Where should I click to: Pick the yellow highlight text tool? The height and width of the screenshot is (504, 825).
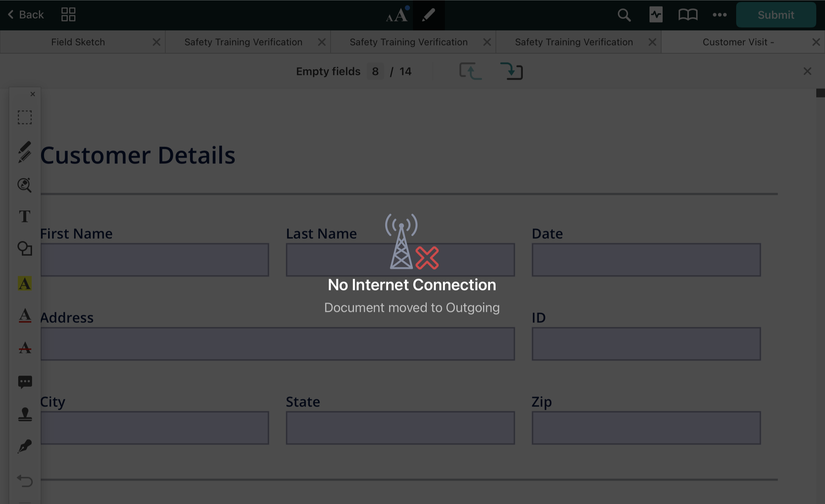coord(25,283)
